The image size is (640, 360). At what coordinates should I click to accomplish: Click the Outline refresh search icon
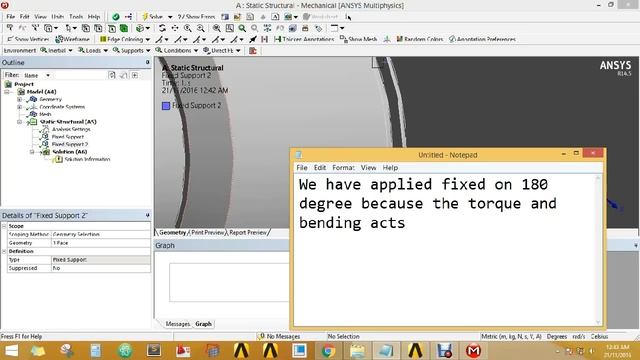(112, 75)
